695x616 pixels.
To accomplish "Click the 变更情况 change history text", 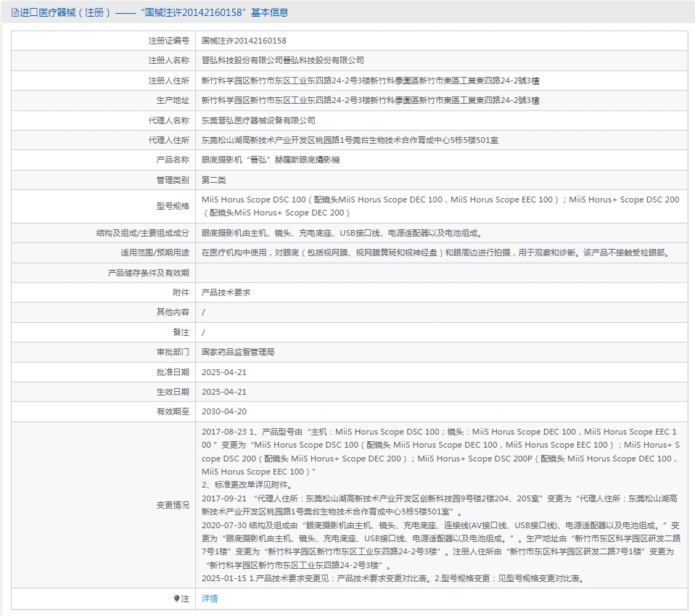I will pyautogui.click(x=440, y=505).
